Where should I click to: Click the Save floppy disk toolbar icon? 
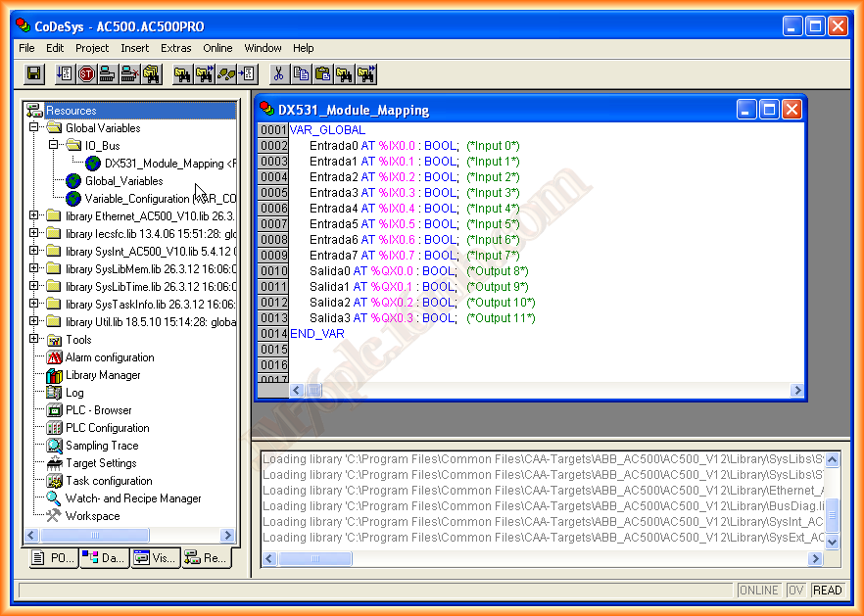coord(33,73)
